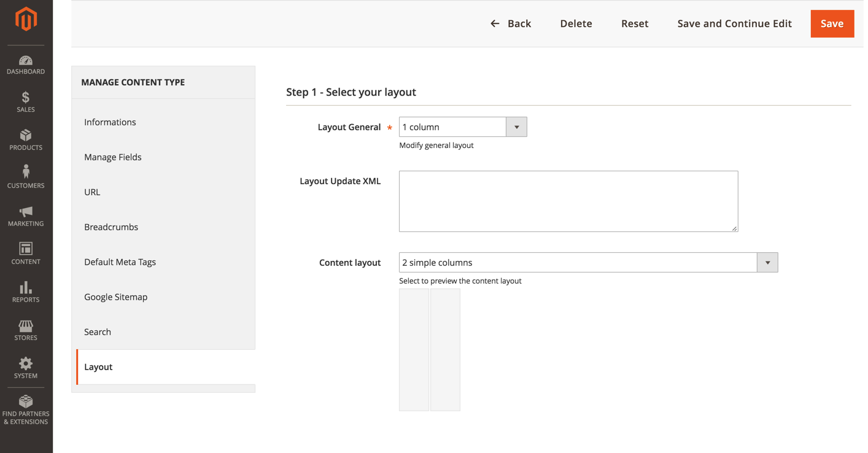Switch to the Manage Fields tab

click(x=163, y=157)
